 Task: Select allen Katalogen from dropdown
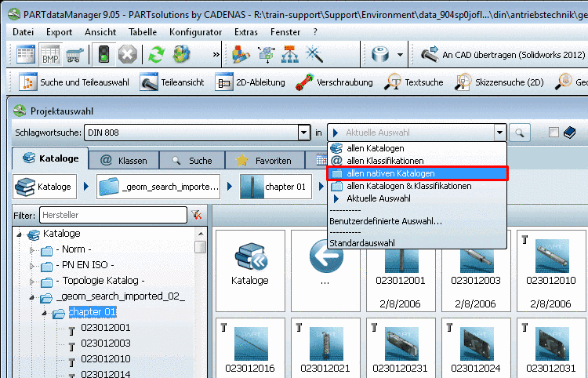click(x=417, y=148)
